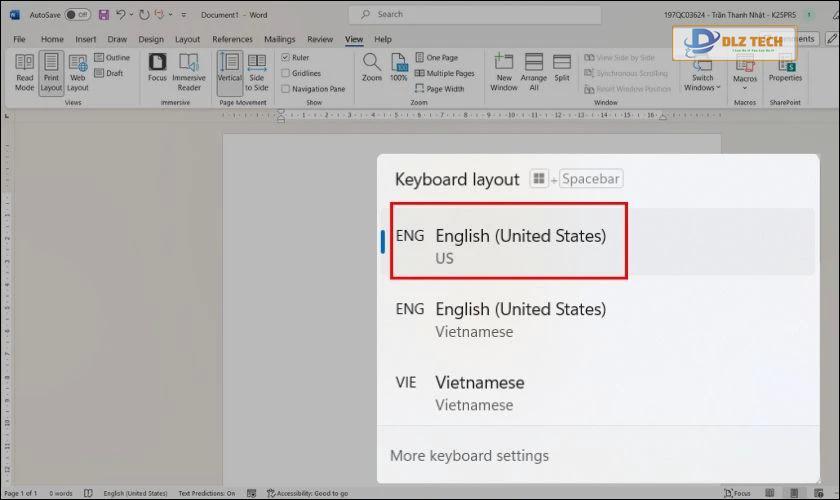
Task: Show Multiple Pages zoom
Action: click(x=445, y=73)
